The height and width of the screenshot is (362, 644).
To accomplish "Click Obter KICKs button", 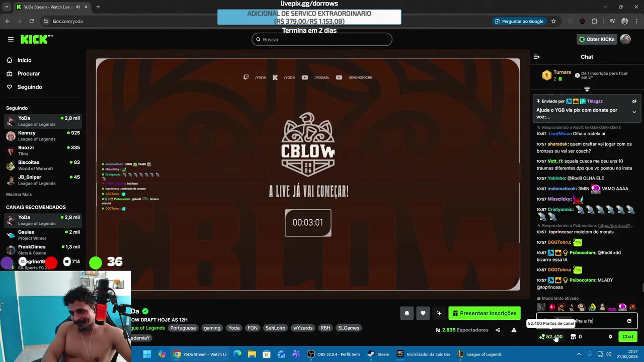I will coord(597,39).
